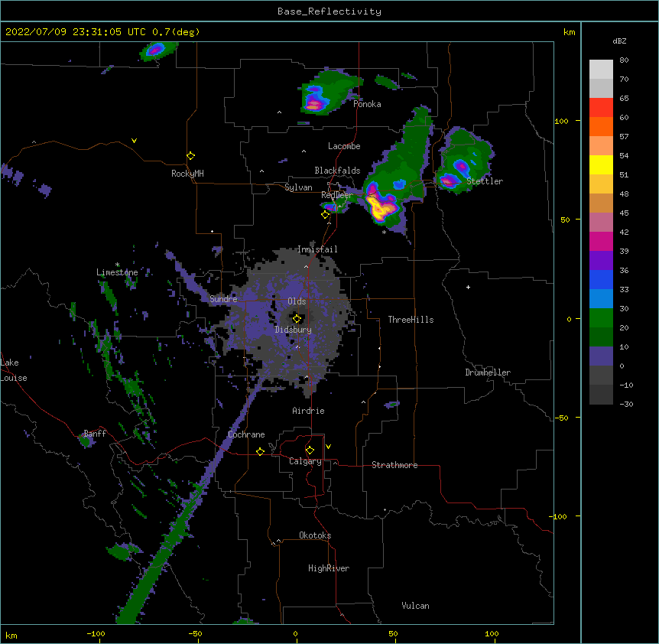Click the yellow diamond marker above RockyMH
Screen dimensions: 659x644
coord(190,156)
